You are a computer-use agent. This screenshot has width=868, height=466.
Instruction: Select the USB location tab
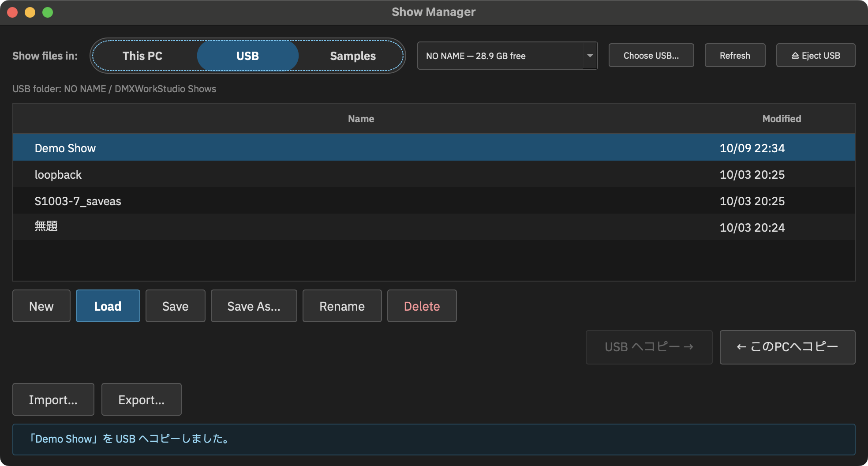click(247, 56)
